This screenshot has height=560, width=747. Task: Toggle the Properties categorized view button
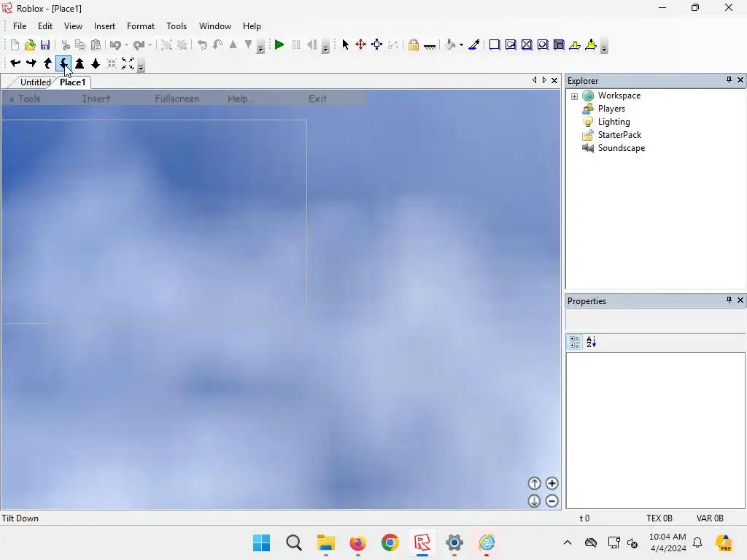coord(575,342)
